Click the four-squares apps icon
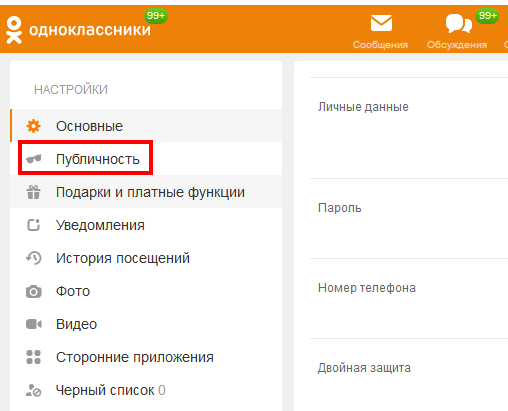The width and height of the screenshot is (508, 411). 34,357
